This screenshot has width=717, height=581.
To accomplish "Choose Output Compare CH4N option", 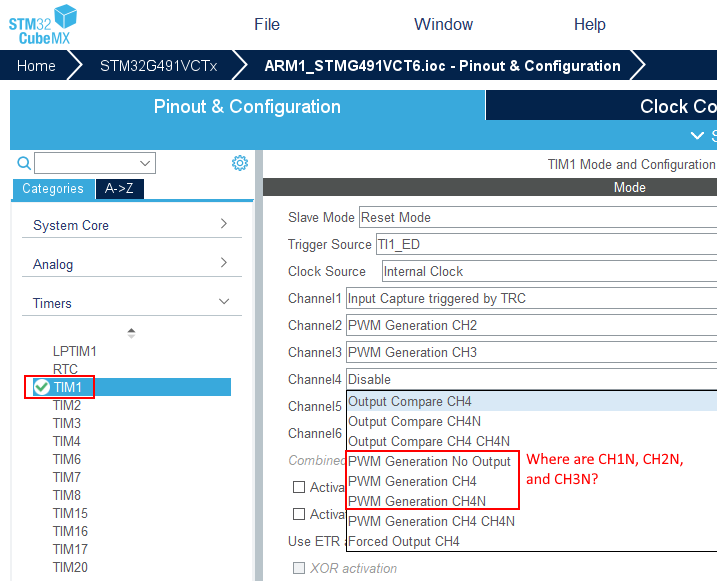I will (532, 421).
